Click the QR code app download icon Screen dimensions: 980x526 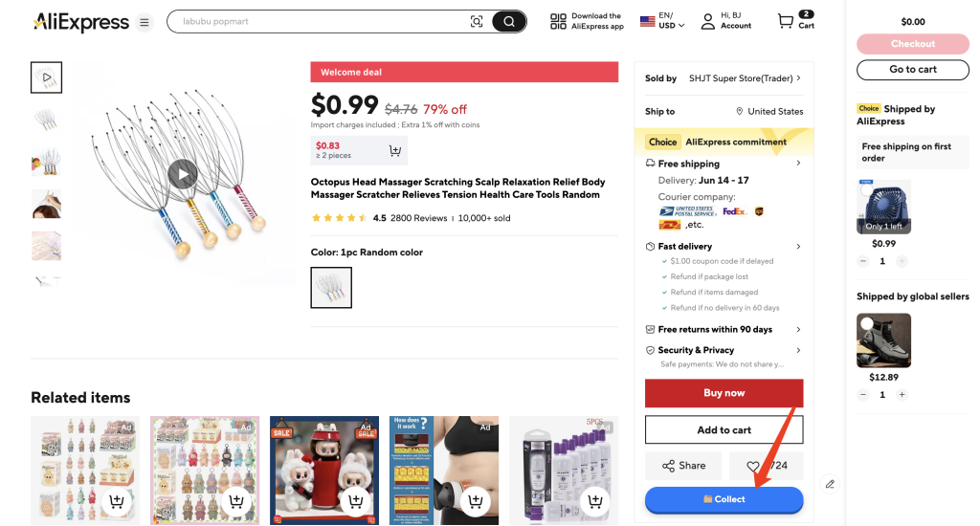[559, 21]
